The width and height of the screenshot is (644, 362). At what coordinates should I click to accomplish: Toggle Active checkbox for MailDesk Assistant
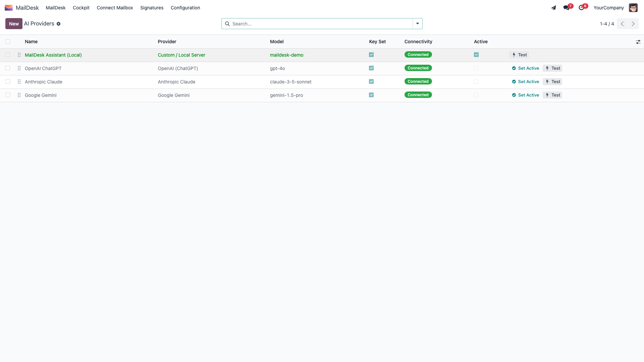click(476, 55)
